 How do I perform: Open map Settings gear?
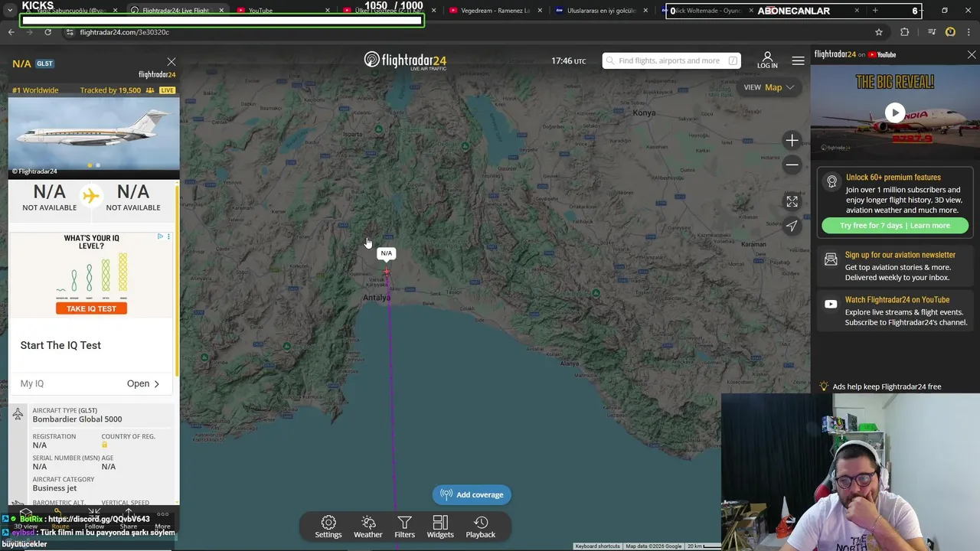click(328, 527)
